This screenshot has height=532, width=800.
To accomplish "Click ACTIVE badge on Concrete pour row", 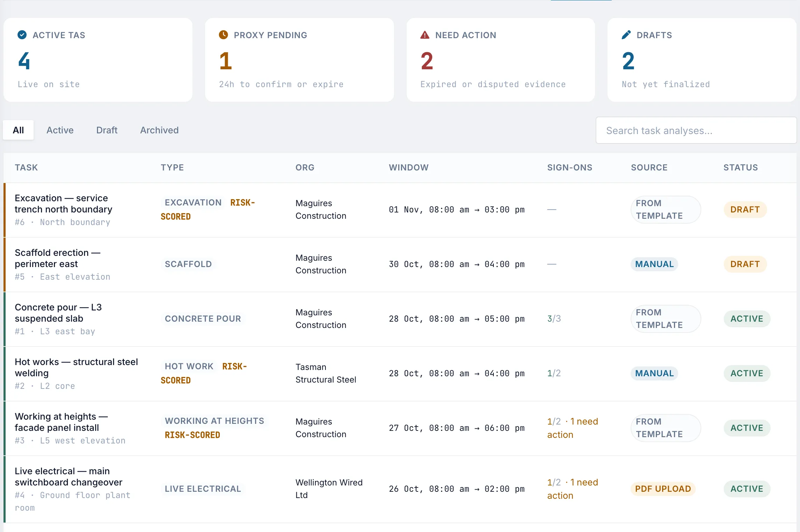I will click(x=747, y=319).
